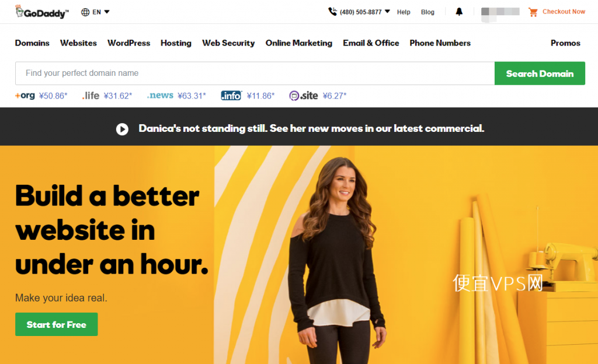Viewport: 598px width, 364px height.
Task: Open the Domains menu
Action: (x=33, y=43)
